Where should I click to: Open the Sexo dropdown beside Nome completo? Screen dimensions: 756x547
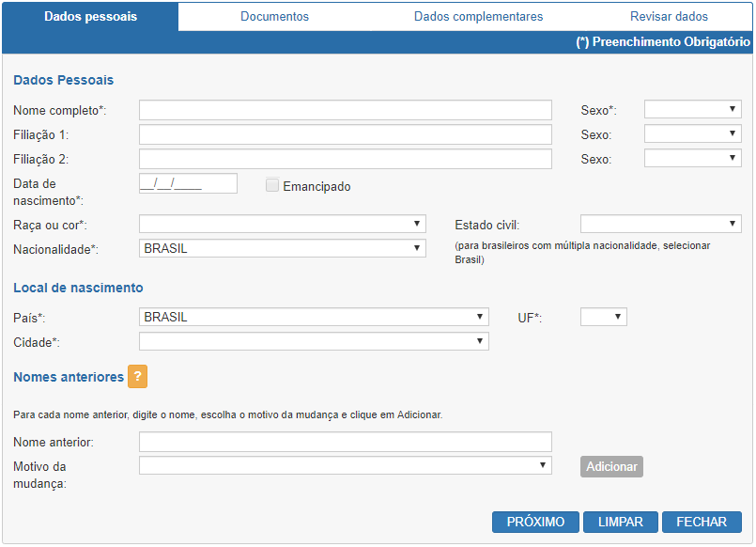click(692, 110)
